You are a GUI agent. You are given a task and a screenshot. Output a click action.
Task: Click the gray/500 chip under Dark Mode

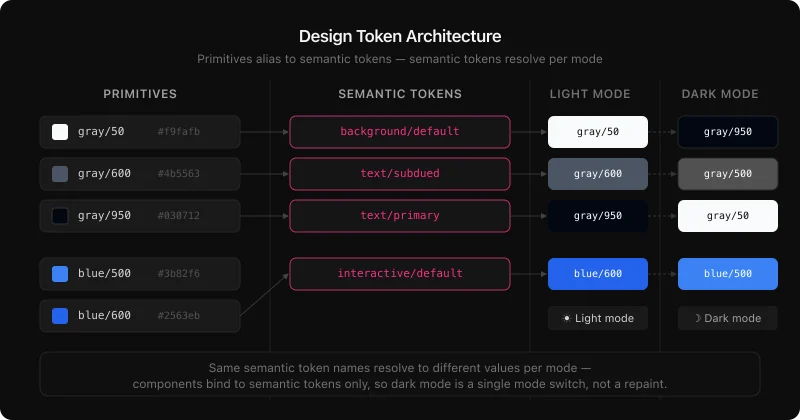[x=728, y=174]
